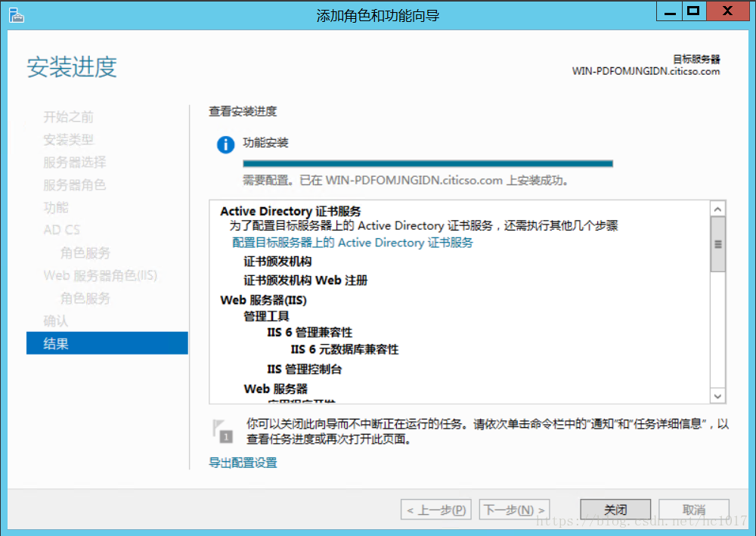Select the 管理工具 entry
The image size is (756, 536).
(266, 316)
